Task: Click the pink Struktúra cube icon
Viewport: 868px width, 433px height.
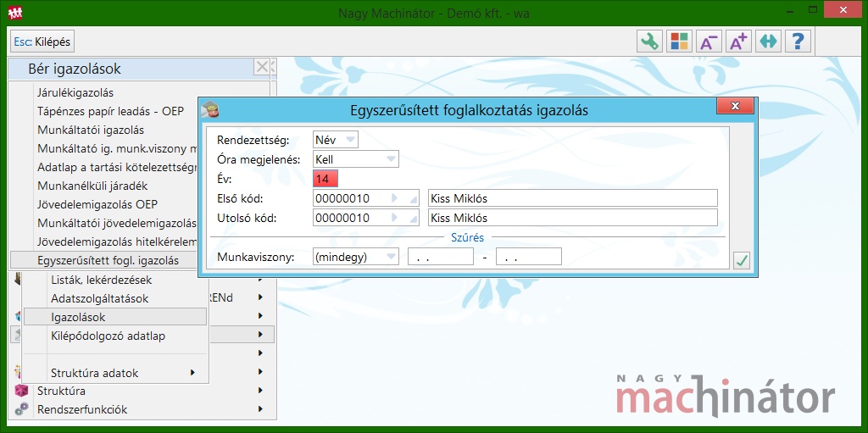Action: point(21,391)
